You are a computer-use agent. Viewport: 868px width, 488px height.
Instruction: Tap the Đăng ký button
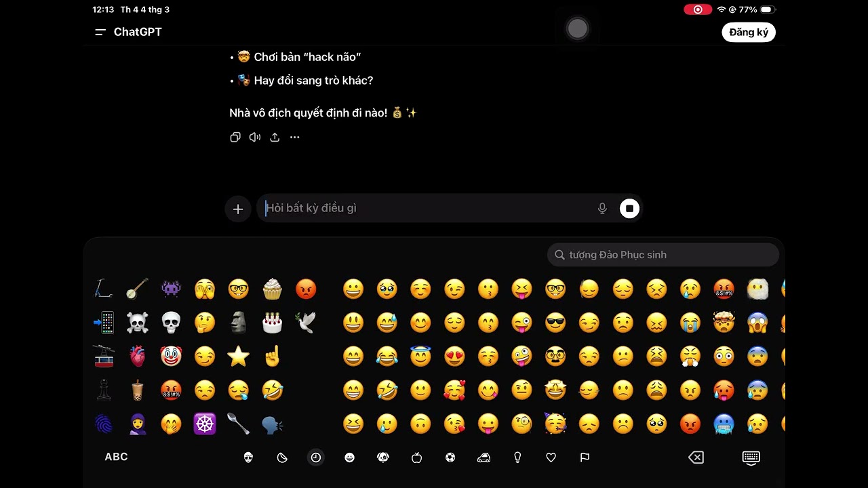tap(749, 32)
